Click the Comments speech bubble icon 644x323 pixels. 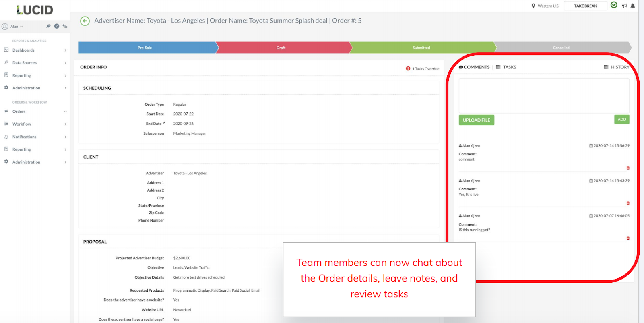coord(461,67)
